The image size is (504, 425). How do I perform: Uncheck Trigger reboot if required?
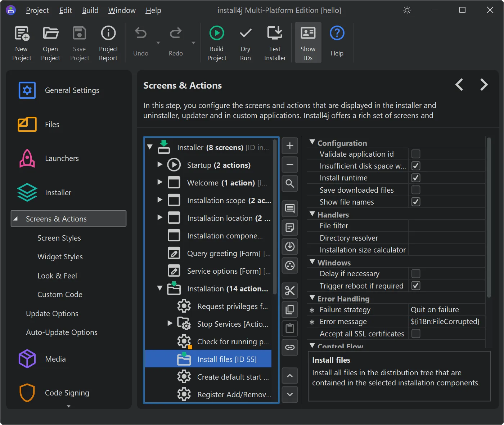(416, 286)
